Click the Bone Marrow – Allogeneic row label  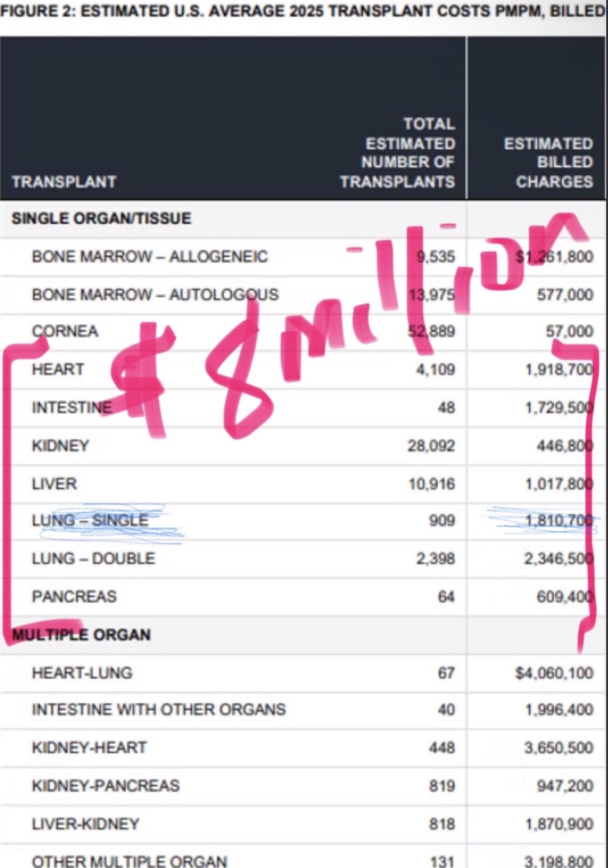pyautogui.click(x=149, y=257)
